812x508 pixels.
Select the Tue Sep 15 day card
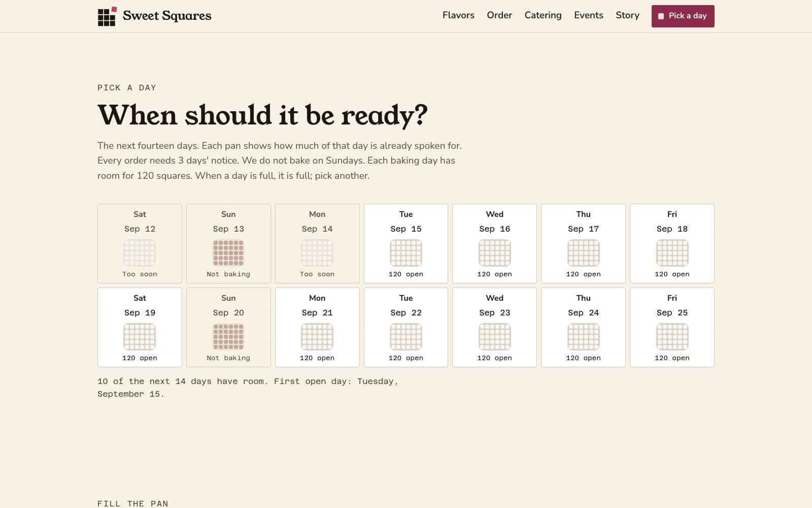click(406, 243)
